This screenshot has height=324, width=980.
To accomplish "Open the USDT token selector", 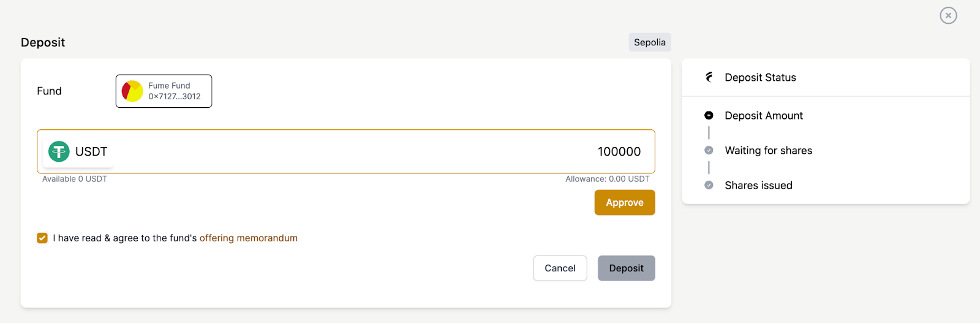I will tap(78, 151).
